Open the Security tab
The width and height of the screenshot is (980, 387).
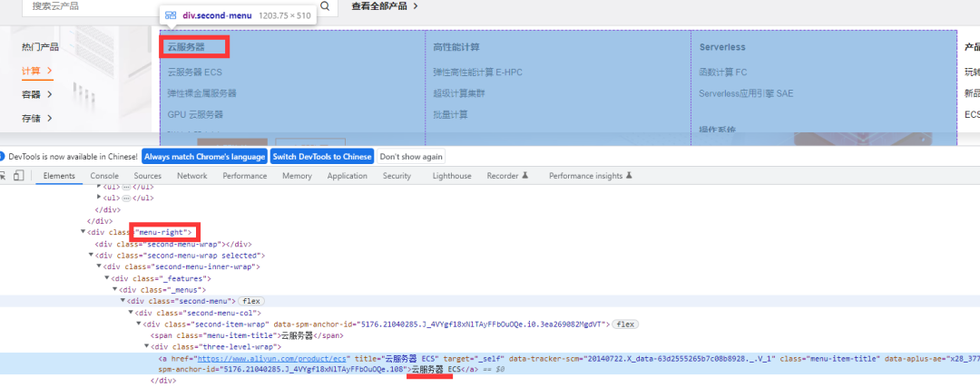(x=397, y=176)
